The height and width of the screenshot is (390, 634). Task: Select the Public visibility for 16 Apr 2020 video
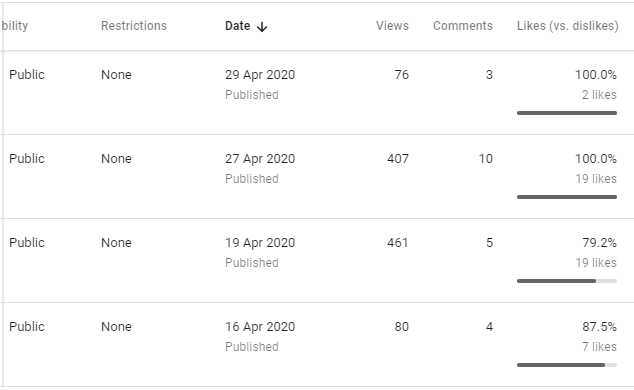pyautogui.click(x=27, y=327)
